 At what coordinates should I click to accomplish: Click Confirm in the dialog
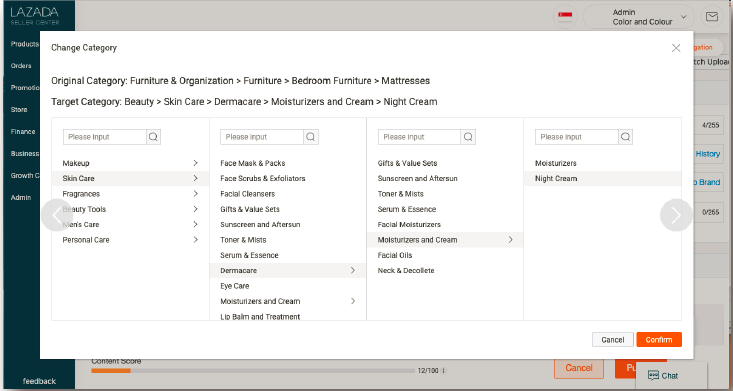[659, 340]
